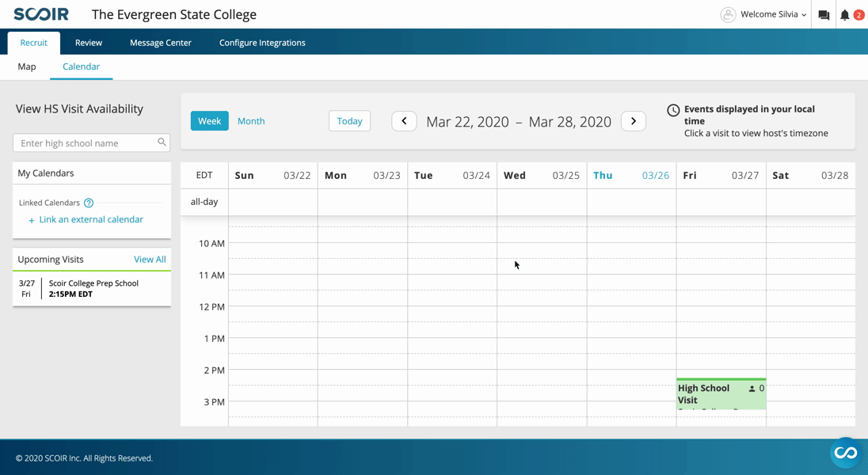Click the 10 AM time label
Screen dimensions: 868x475
[x=211, y=244]
